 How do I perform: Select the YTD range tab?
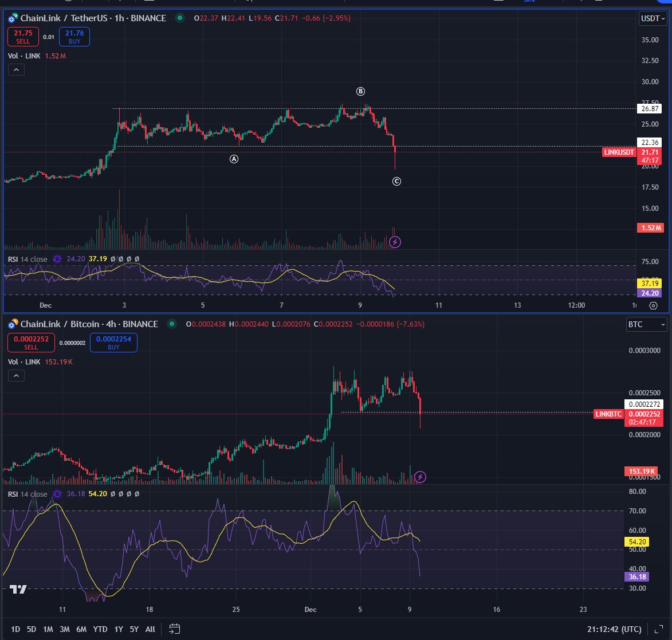[x=100, y=629]
